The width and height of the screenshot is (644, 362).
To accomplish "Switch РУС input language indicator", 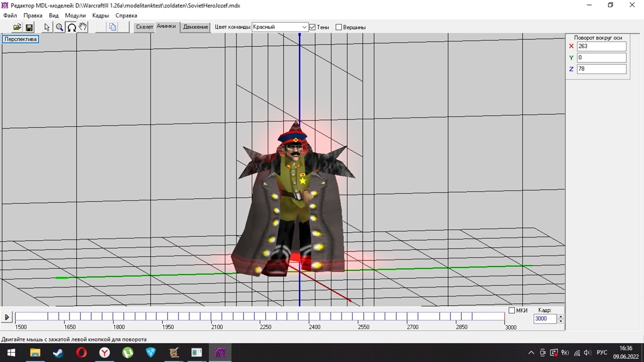I will [602, 353].
